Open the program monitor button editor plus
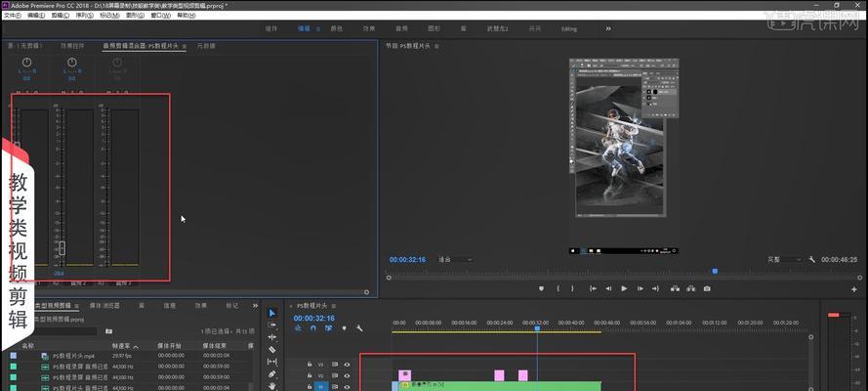The image size is (868, 391). (x=854, y=289)
